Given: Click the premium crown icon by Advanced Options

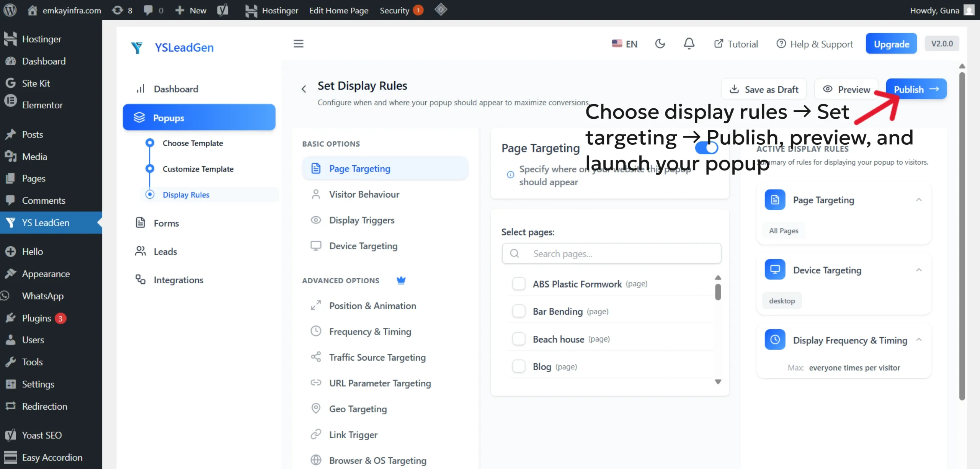Looking at the screenshot, I should (x=401, y=280).
